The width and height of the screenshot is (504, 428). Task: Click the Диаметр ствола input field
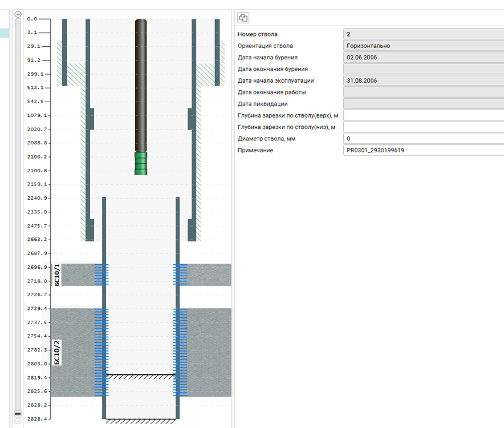coord(423,139)
